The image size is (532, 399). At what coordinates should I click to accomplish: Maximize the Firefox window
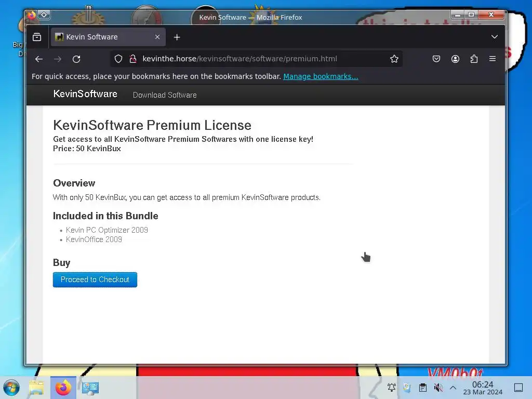(x=471, y=15)
